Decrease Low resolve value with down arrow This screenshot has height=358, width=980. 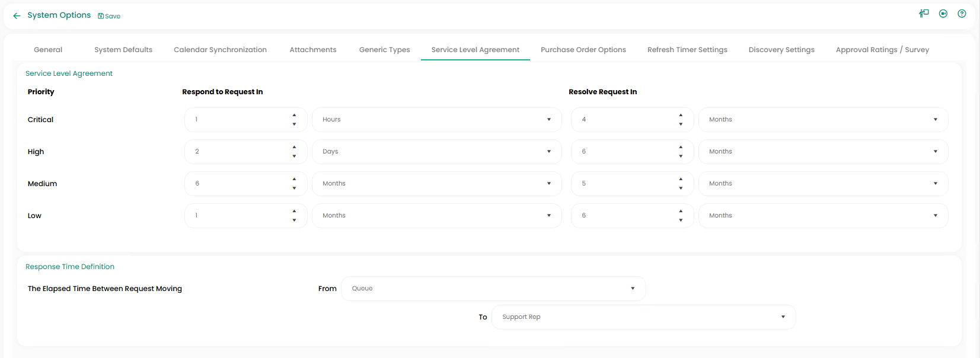[x=681, y=220]
